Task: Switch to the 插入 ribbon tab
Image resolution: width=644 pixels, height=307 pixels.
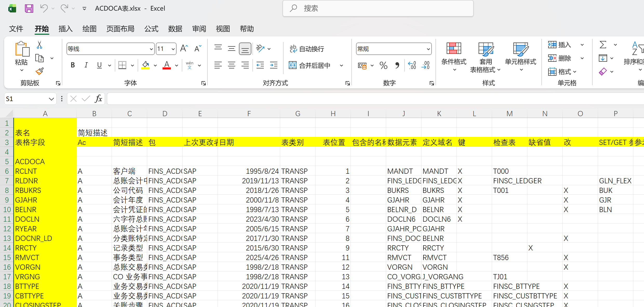Action: point(65,29)
